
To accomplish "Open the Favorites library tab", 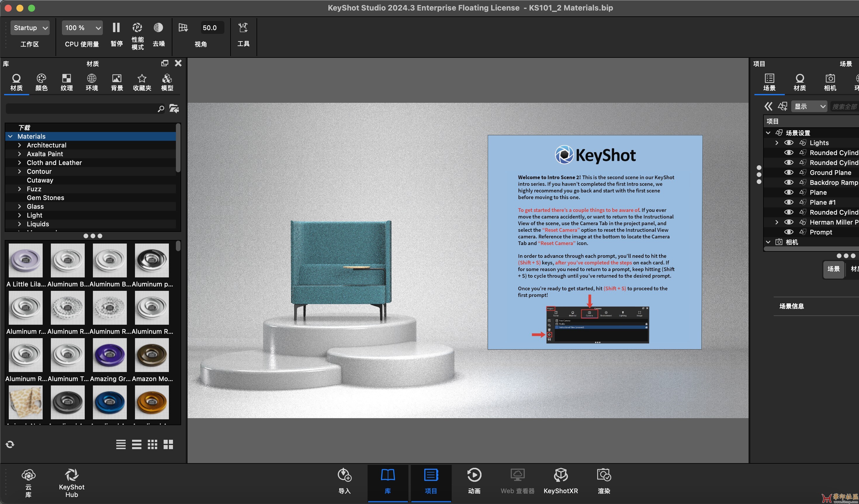I will click(142, 82).
